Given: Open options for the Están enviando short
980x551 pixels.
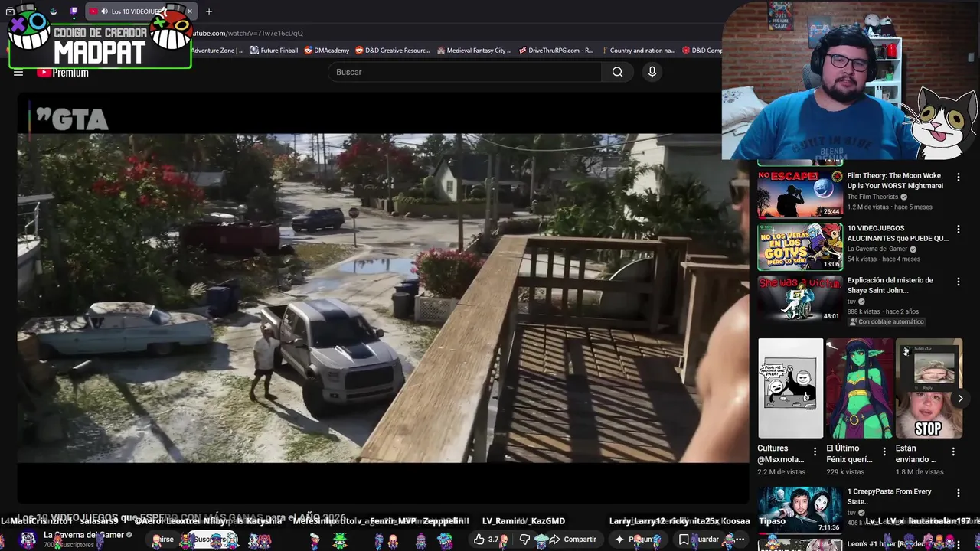Looking at the screenshot, I should tap(953, 452).
